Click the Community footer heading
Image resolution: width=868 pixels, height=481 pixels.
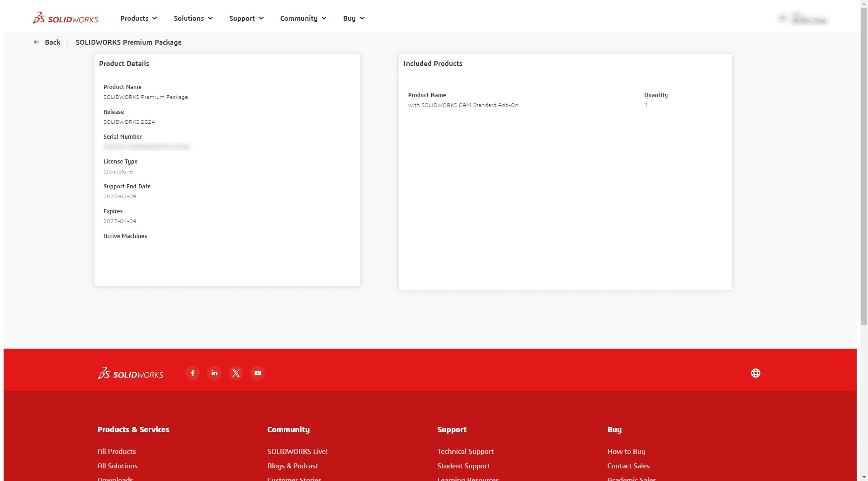point(288,430)
